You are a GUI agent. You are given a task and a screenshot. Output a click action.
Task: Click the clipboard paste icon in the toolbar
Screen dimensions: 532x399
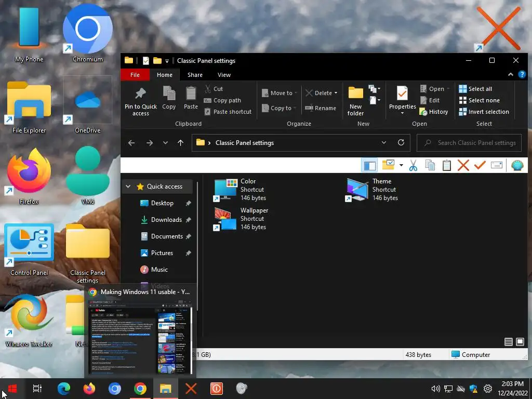click(446, 165)
